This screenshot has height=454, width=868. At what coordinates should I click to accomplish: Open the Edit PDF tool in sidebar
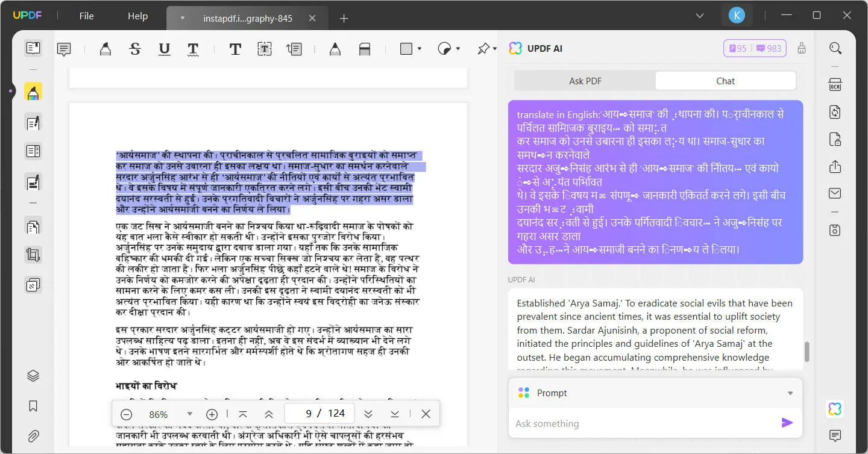point(33,123)
